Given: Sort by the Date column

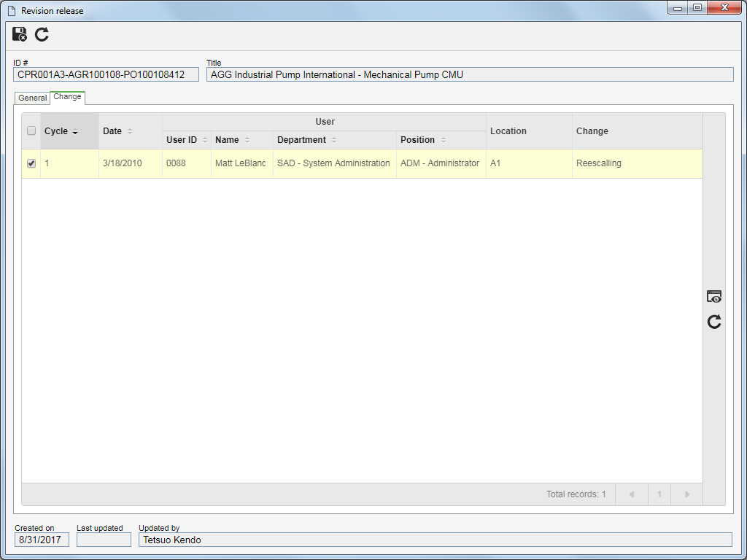Looking at the screenshot, I should [x=131, y=131].
